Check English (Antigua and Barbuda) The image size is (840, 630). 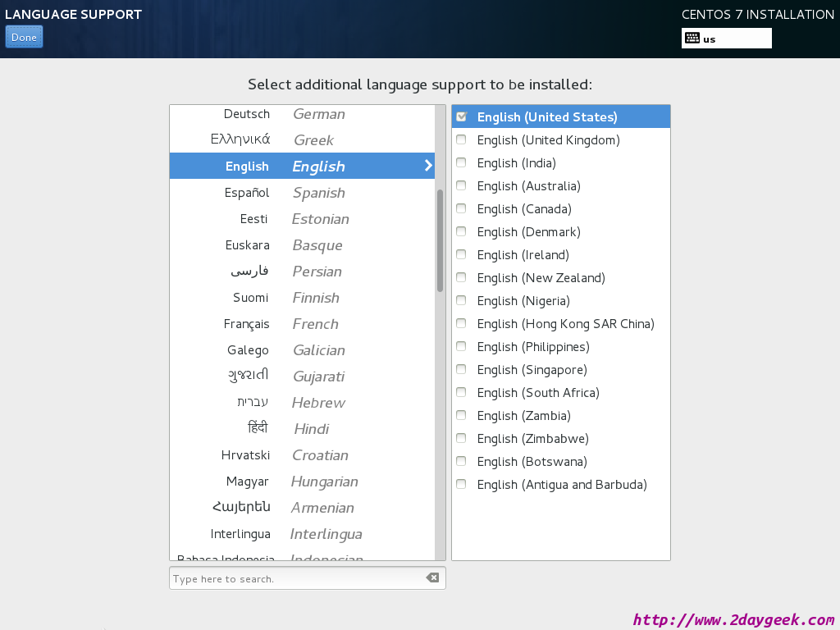[461, 484]
